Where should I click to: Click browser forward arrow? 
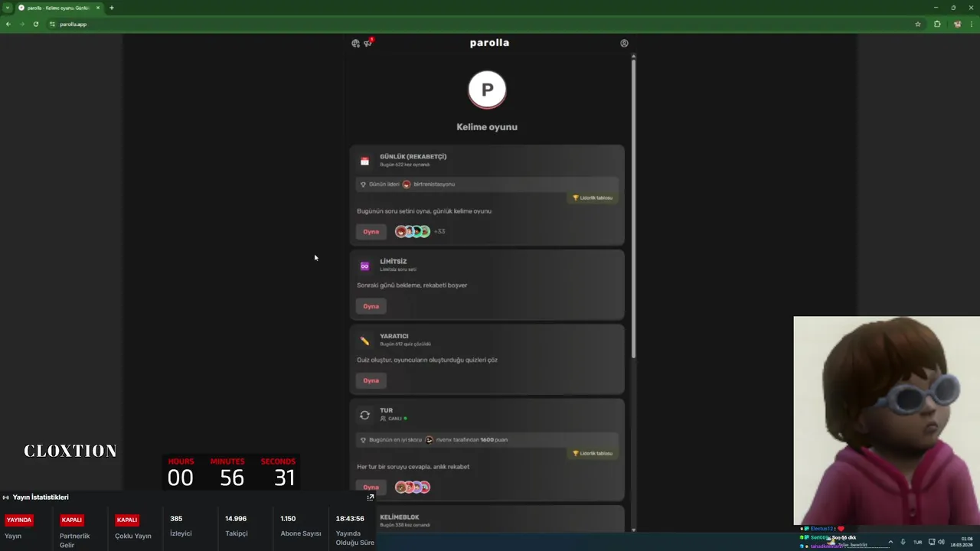coord(22,24)
